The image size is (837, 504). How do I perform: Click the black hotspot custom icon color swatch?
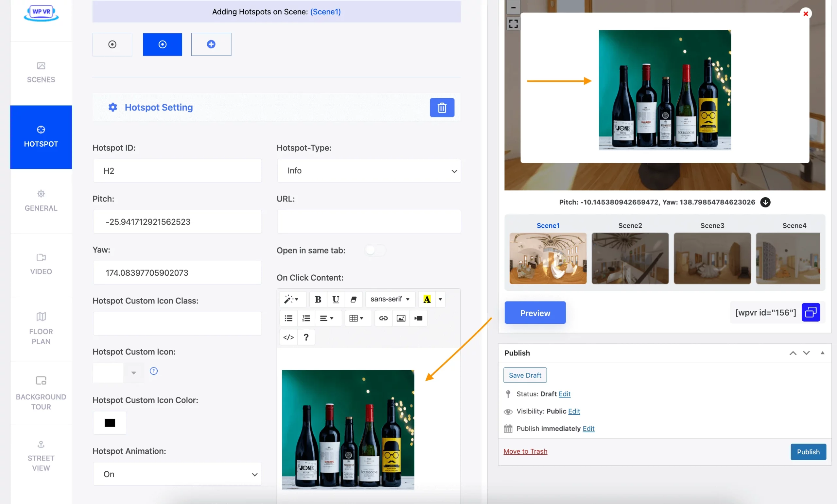pos(110,423)
